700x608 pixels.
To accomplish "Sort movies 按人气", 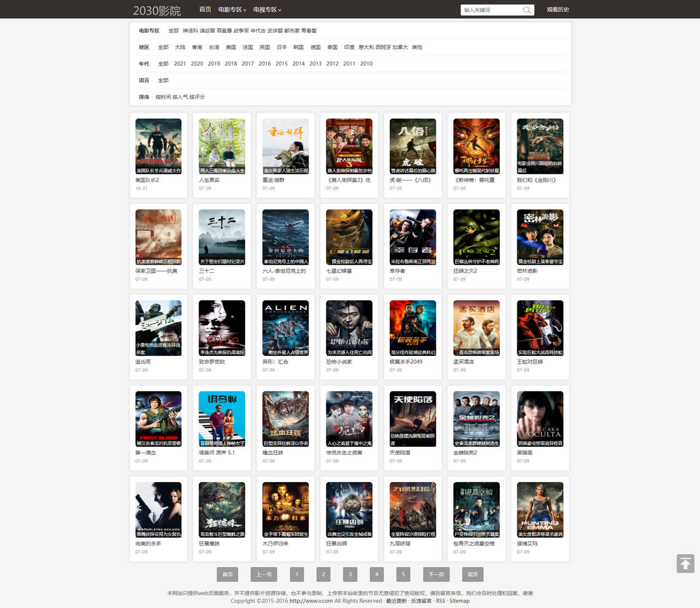I will point(180,97).
